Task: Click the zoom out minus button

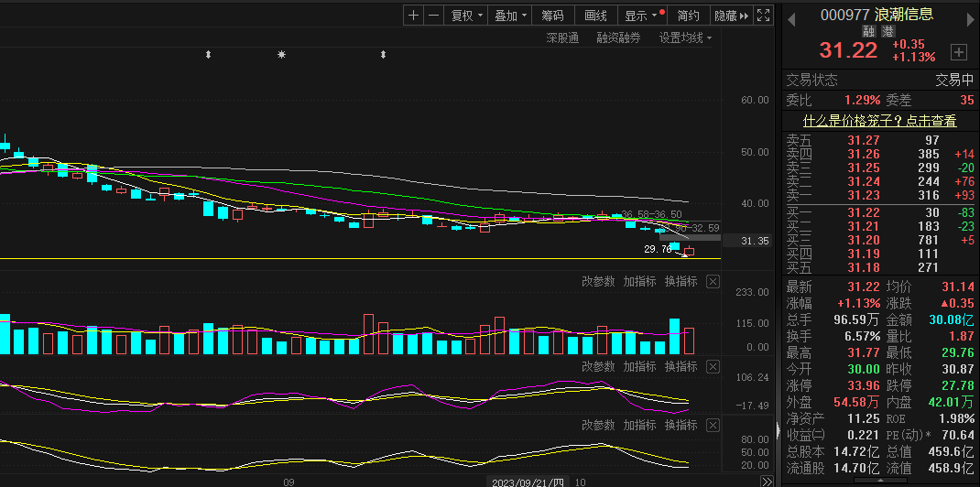Action: coord(433,16)
